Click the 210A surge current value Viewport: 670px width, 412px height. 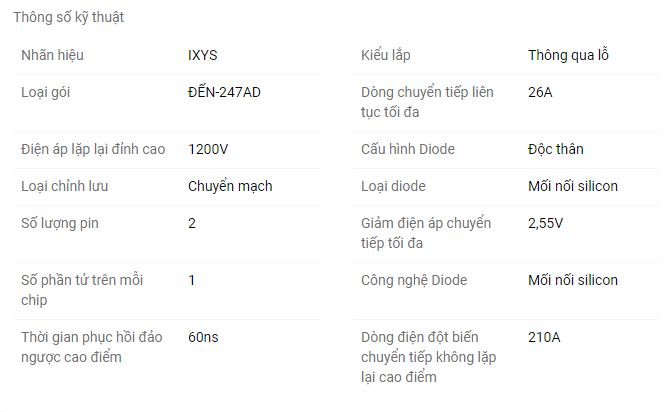point(544,337)
